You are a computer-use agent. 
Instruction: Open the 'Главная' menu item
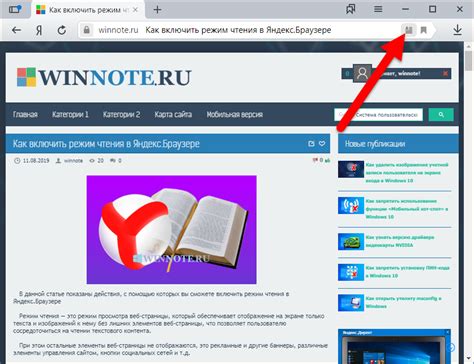pyautogui.click(x=25, y=114)
